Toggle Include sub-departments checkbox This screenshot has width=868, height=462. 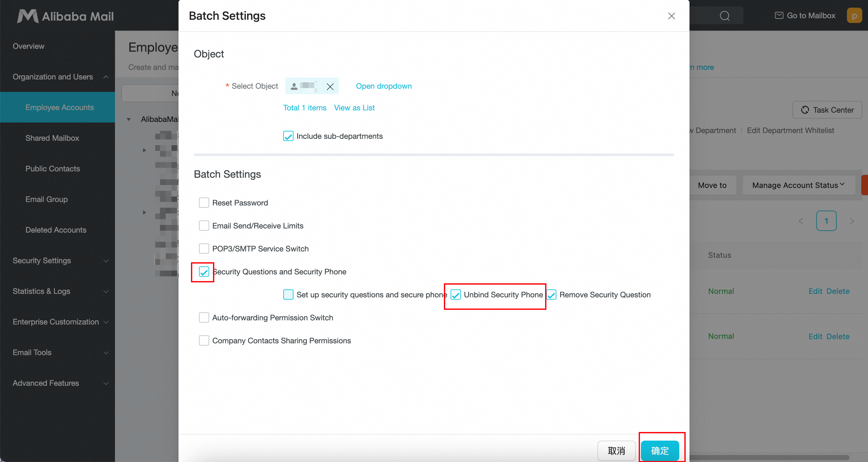288,136
